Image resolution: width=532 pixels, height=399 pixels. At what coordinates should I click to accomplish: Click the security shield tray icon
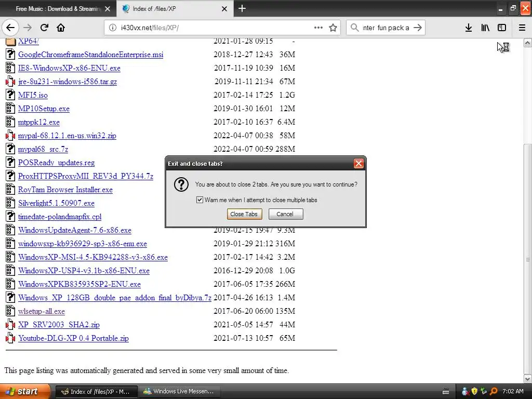[474, 391]
